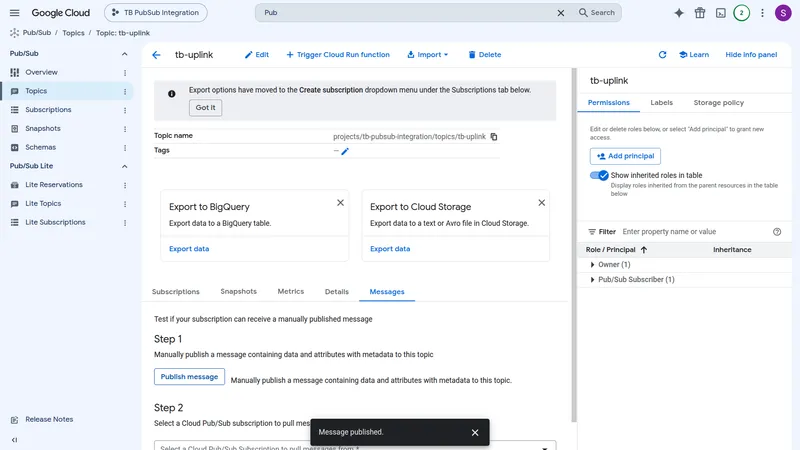This screenshot has height=450, width=800.
Task: Dismiss the Export to Cloud Storage card
Action: point(541,203)
